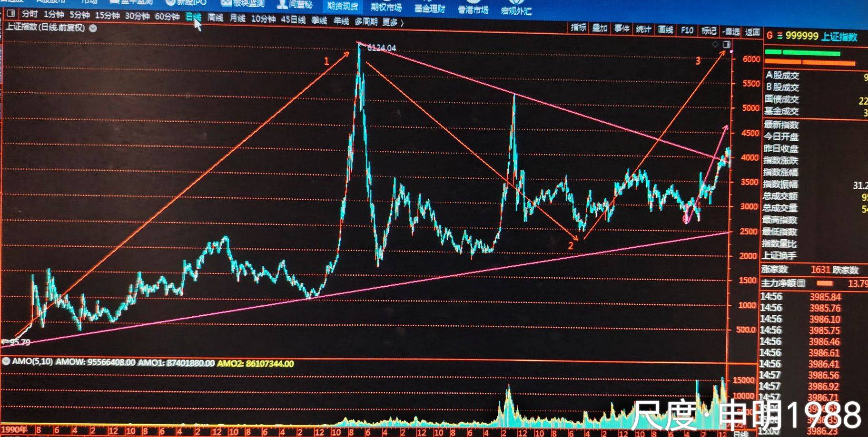Click the diamond marker icon above chart

(x=715, y=44)
